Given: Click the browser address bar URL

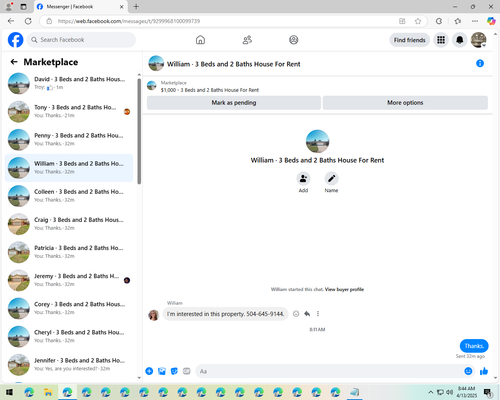Looking at the screenshot, I should pyautogui.click(x=129, y=21).
